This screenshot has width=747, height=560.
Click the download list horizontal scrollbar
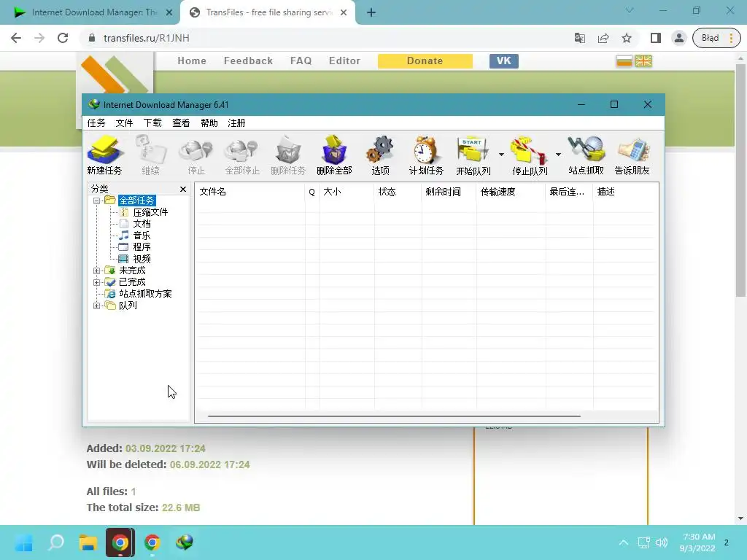tap(394, 416)
